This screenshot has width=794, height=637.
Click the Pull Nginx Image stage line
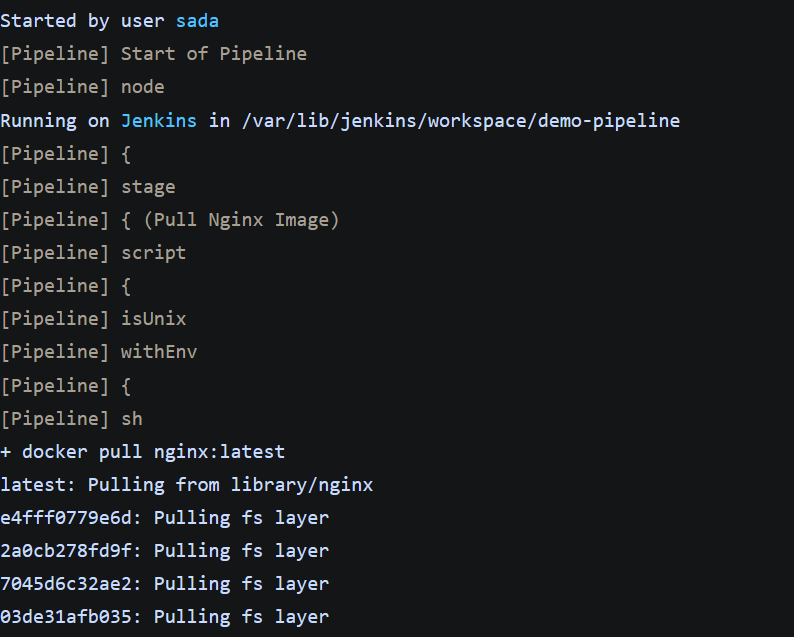(x=170, y=220)
